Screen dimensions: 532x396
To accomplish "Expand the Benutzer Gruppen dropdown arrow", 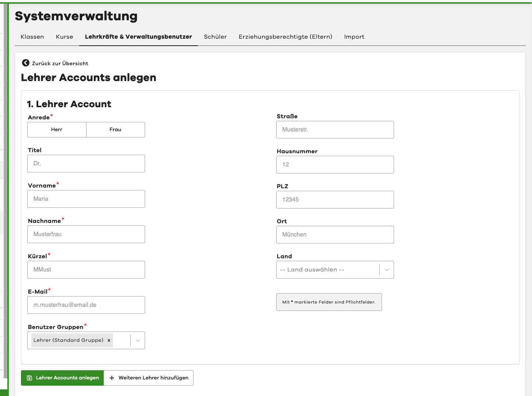I will pos(138,340).
